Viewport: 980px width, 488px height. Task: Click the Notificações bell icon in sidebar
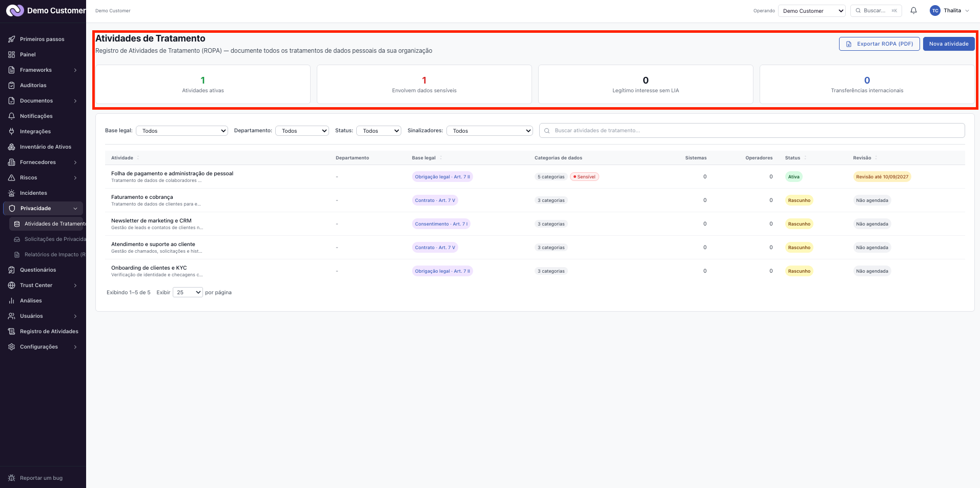click(x=11, y=116)
